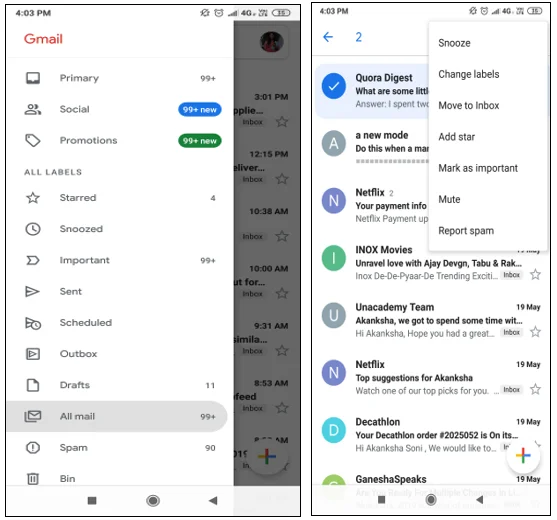Choose Mute in the overflow menu
This screenshot has width=557, height=520.
coord(449,199)
